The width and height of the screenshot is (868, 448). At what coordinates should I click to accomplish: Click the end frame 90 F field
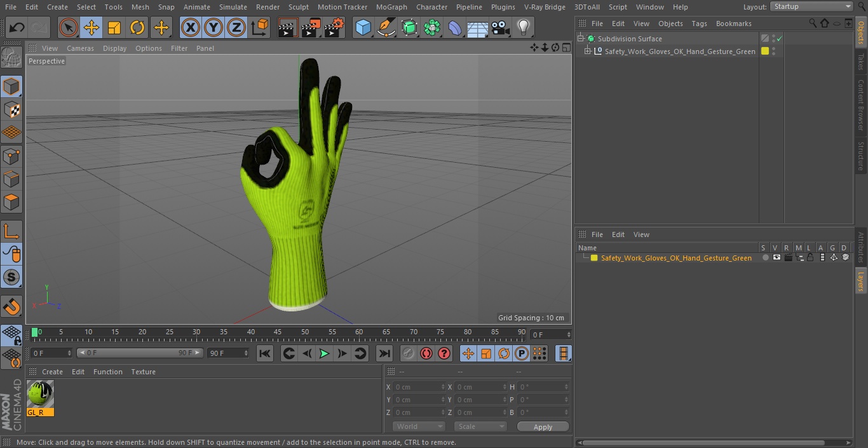[227, 353]
